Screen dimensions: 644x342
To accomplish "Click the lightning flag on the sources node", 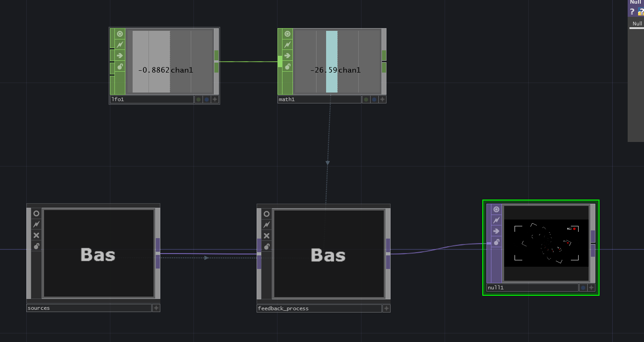I will point(36,224).
